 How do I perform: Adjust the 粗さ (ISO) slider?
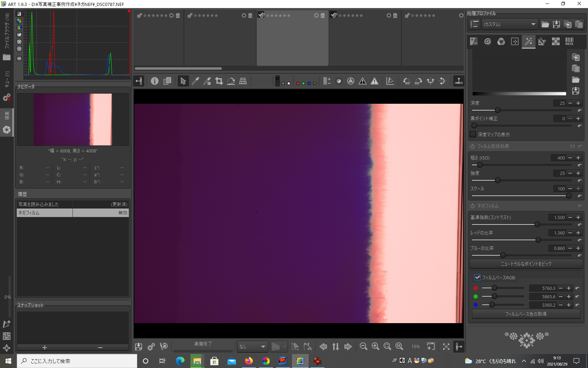pos(521,165)
